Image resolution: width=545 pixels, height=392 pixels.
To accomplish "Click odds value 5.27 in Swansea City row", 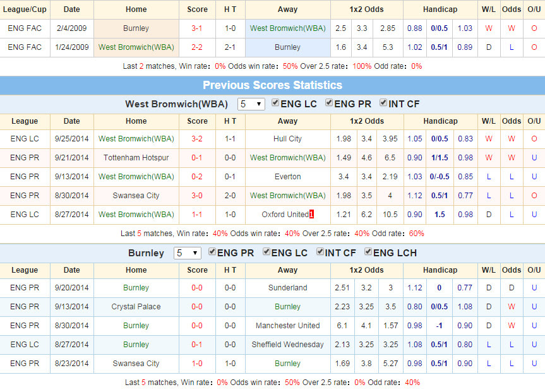I will point(390,364).
